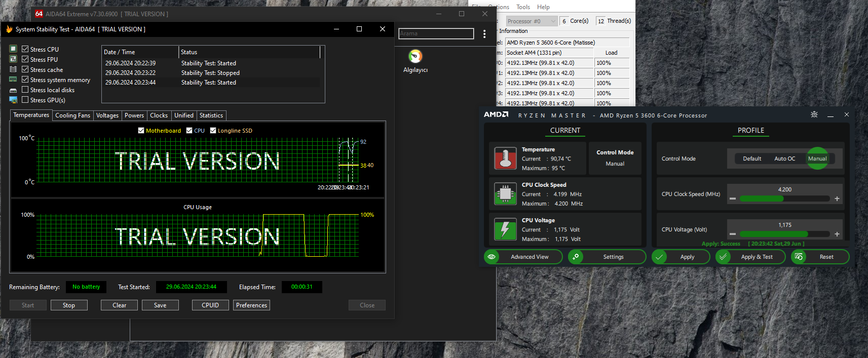Switch to the Cooling Fans tab

[x=72, y=115]
